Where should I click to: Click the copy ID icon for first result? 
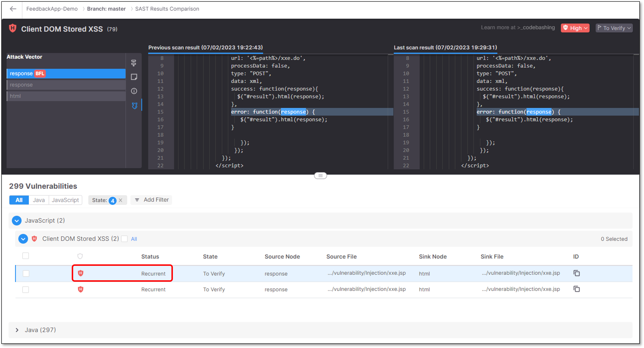pyautogui.click(x=577, y=273)
